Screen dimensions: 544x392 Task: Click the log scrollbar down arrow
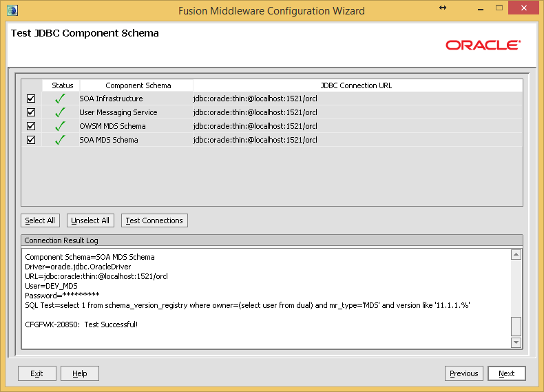click(516, 342)
